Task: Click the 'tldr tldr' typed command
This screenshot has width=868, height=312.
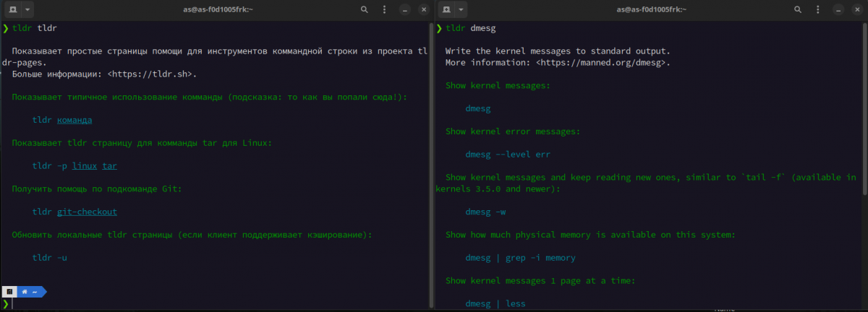Action: 35,28
